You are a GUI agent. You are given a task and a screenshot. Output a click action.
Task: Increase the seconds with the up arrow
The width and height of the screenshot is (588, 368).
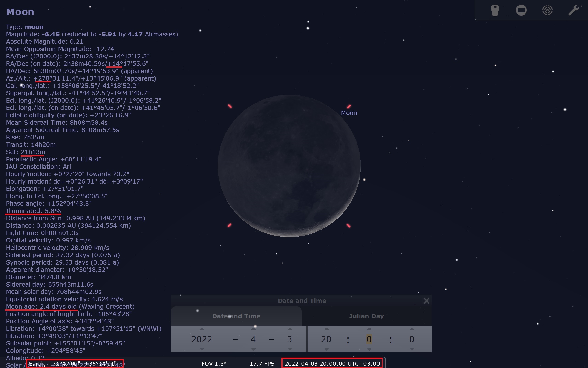coord(412,329)
